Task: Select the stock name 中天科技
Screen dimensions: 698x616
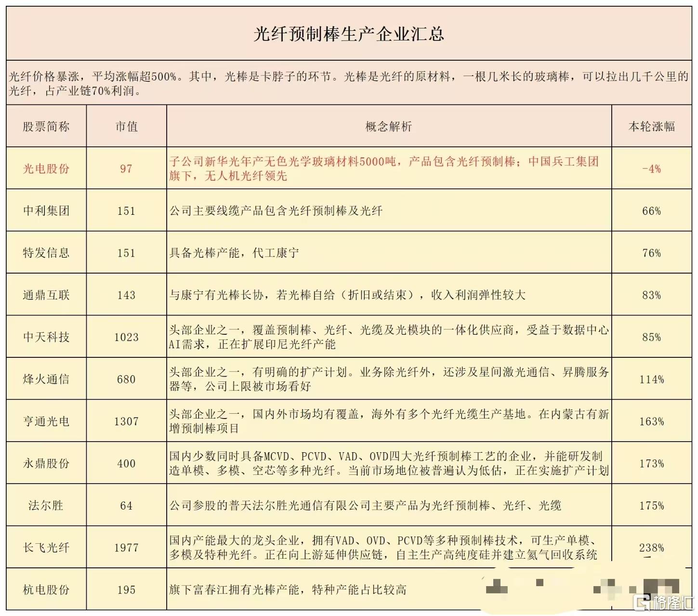Action: 46,337
